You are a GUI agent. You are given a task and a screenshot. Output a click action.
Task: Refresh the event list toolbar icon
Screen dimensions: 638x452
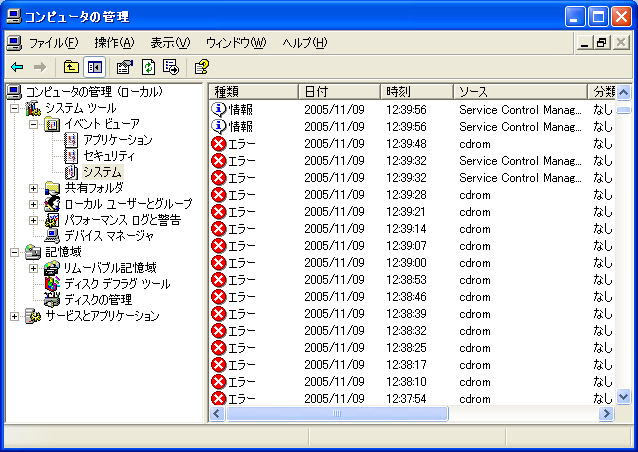[x=148, y=67]
